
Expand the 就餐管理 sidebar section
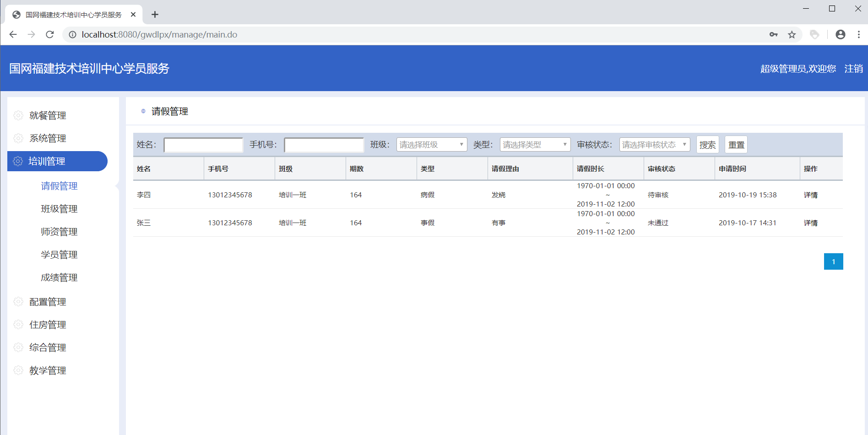coord(48,115)
